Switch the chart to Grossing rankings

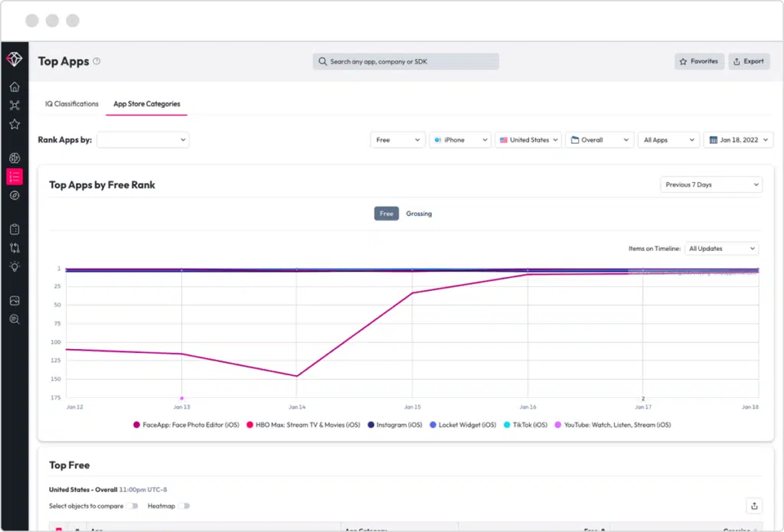click(x=419, y=214)
